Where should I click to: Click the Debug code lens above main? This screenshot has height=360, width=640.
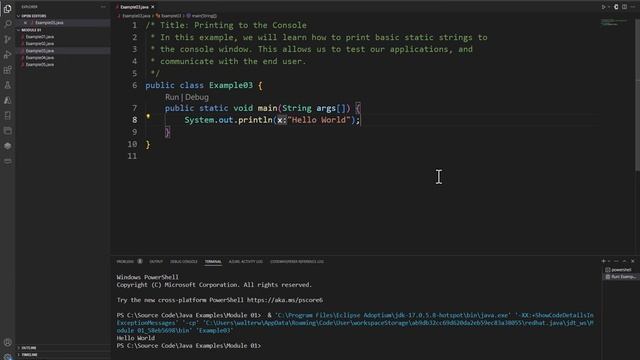pyautogui.click(x=197, y=97)
